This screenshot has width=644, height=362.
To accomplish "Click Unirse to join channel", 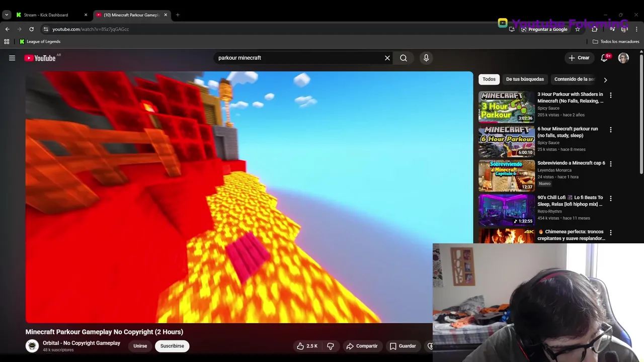I will (140, 346).
